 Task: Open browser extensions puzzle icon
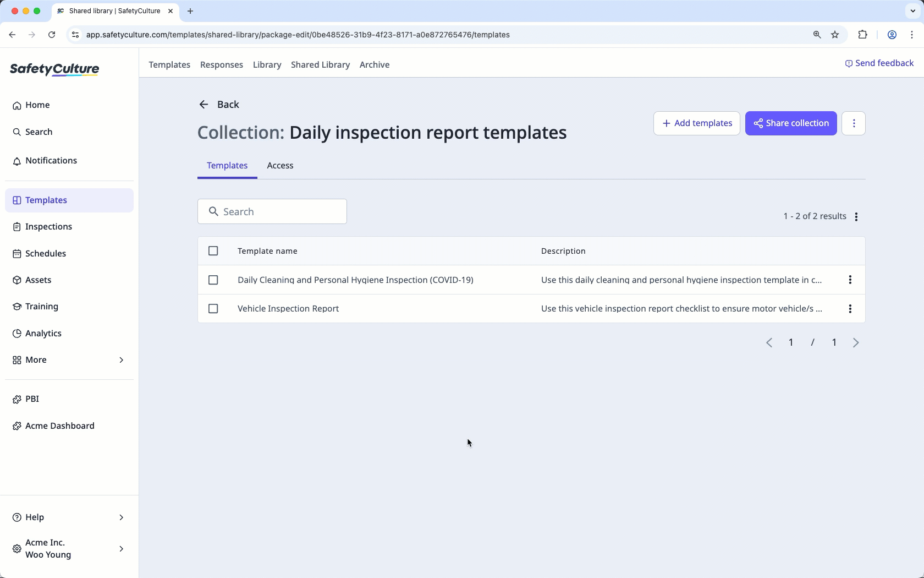click(x=862, y=35)
